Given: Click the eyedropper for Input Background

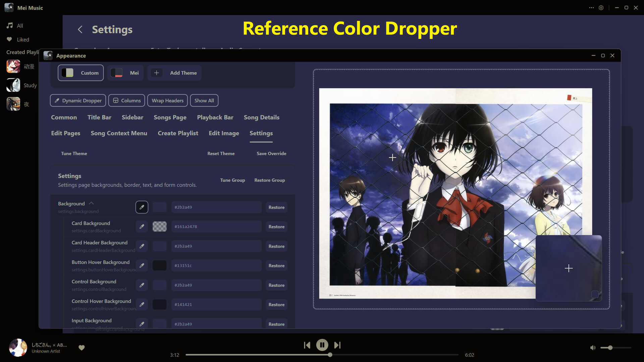Looking at the screenshot, I should tap(142, 324).
